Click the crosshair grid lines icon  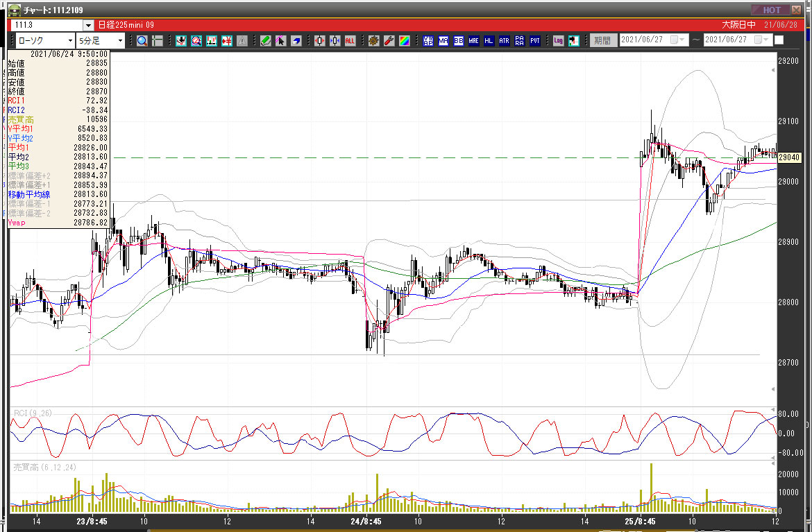[158, 40]
